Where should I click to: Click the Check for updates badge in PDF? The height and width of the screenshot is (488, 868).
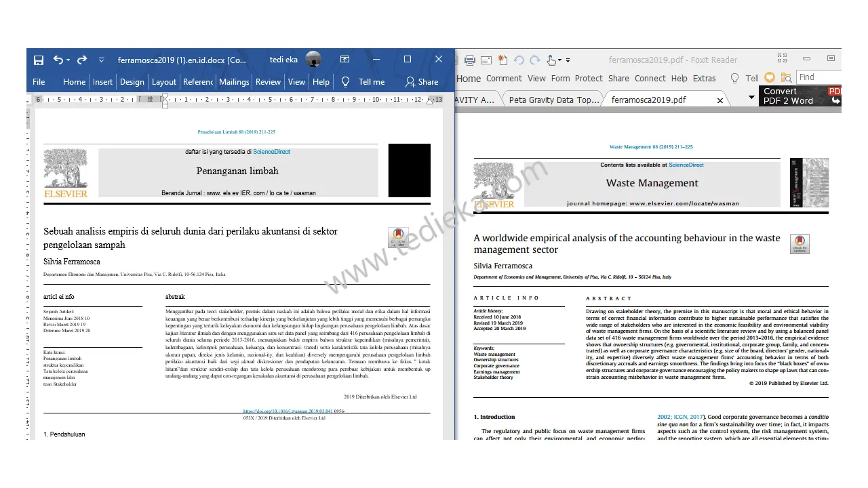(x=800, y=244)
